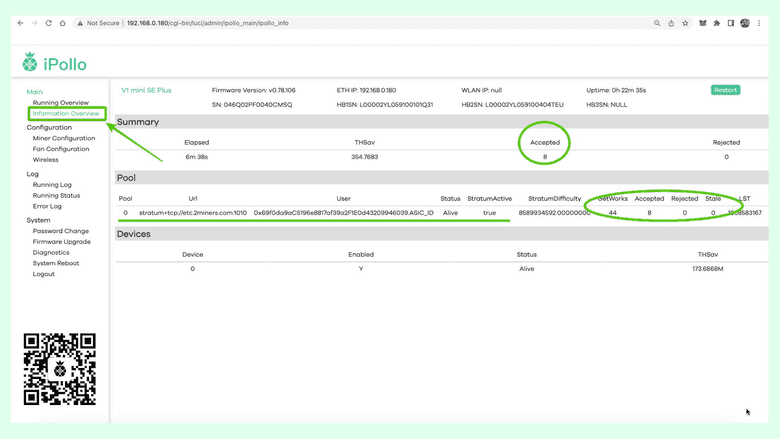Select Information Overview in the sidebar

pyautogui.click(x=66, y=114)
